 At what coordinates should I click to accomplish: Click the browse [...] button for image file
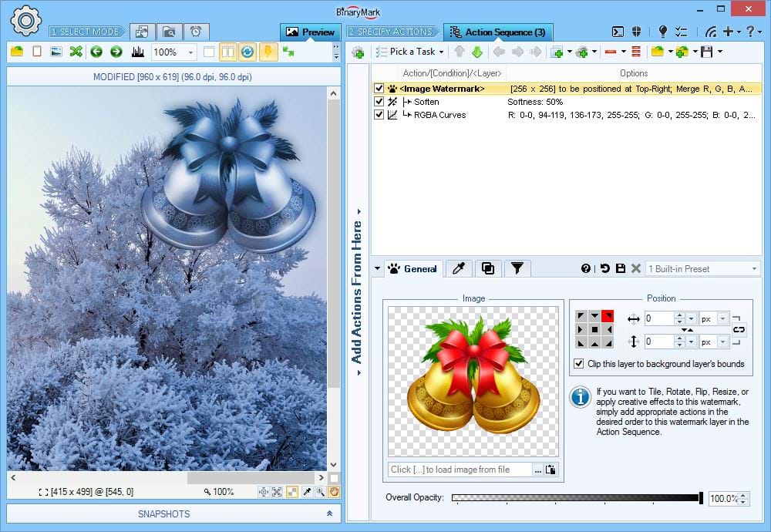coord(537,470)
